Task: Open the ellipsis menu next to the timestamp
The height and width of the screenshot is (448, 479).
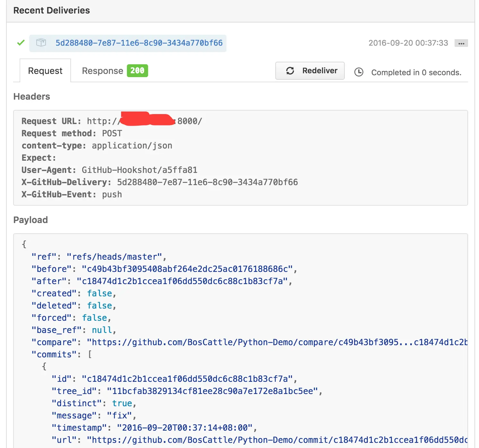Action: 461,43
